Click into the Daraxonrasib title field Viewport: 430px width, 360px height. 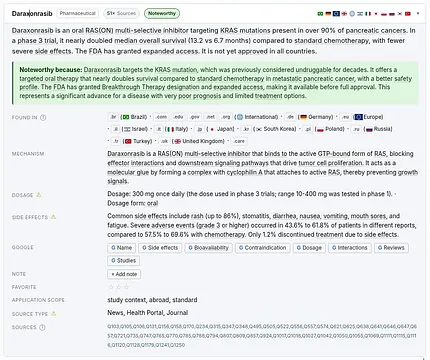[32, 14]
